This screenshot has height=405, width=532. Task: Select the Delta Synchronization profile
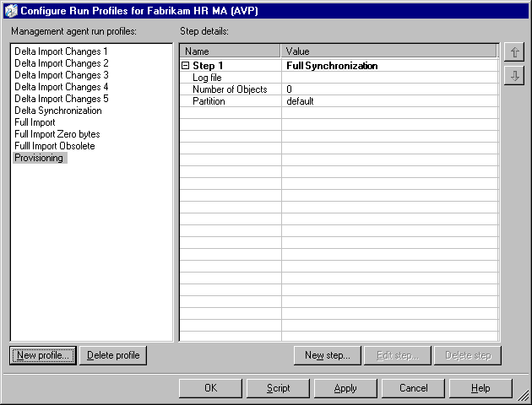tap(58, 111)
